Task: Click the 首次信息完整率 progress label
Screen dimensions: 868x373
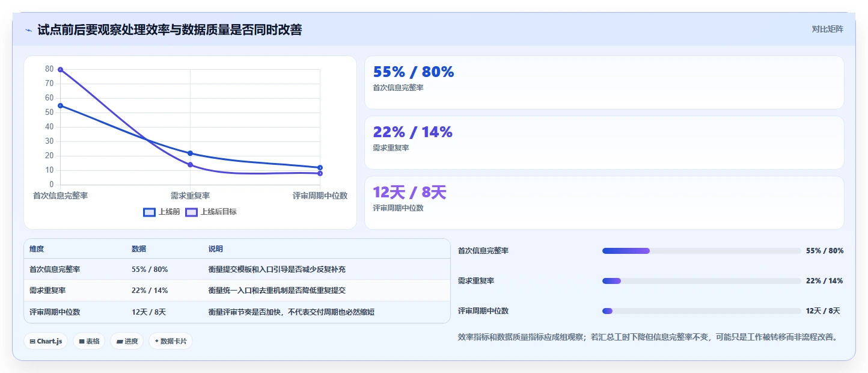Action: tap(483, 251)
